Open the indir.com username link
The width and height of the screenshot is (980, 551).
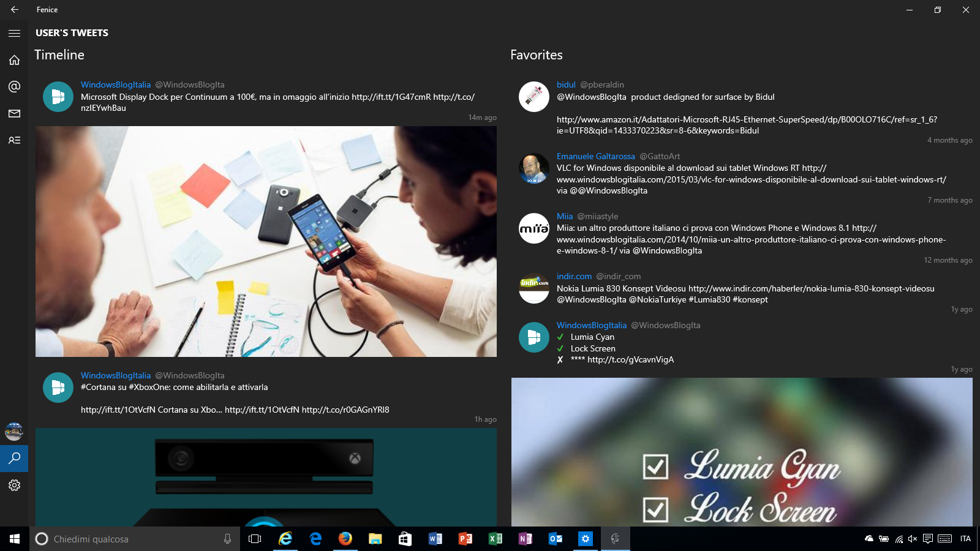tap(575, 276)
